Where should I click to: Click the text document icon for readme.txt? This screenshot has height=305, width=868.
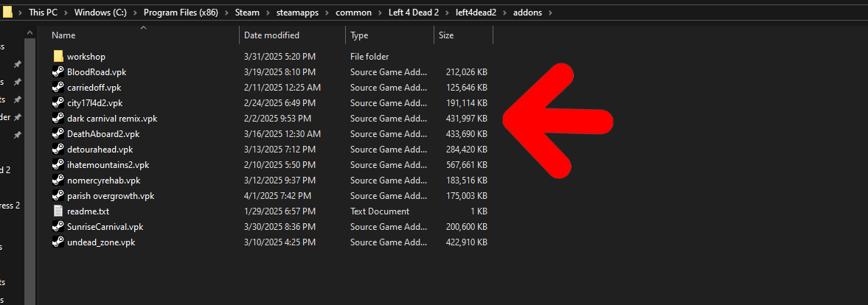point(58,211)
